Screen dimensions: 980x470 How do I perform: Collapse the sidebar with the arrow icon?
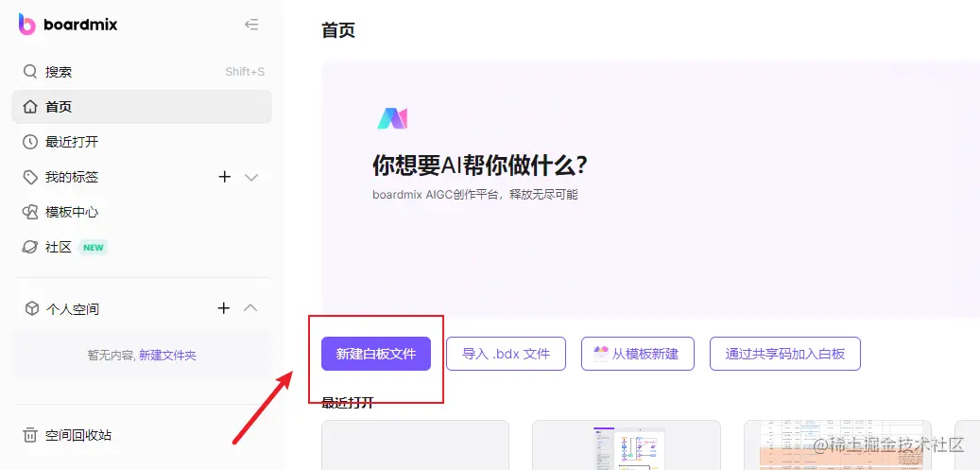(x=251, y=25)
